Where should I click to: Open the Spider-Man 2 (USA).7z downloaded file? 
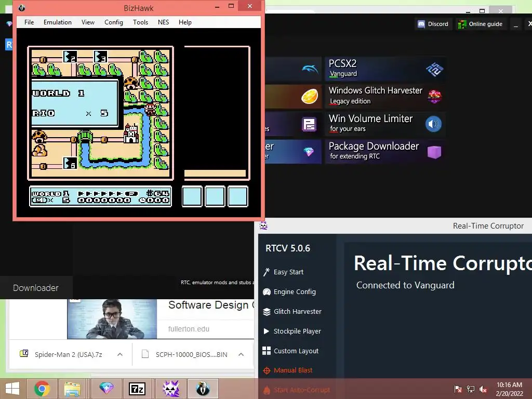68,354
